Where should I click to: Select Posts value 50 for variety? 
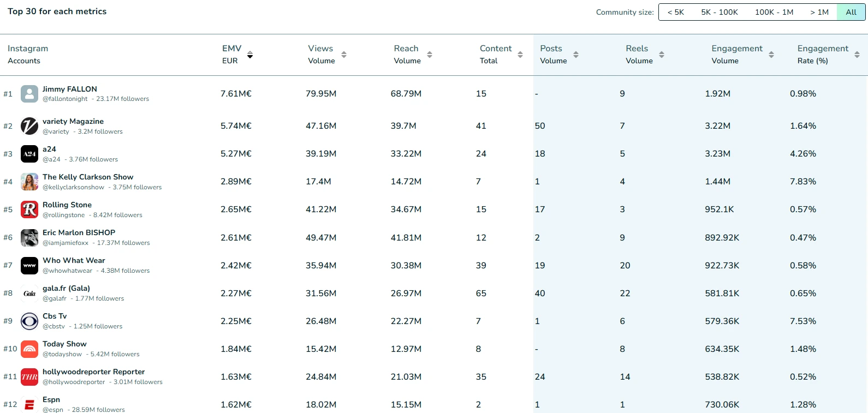540,126
